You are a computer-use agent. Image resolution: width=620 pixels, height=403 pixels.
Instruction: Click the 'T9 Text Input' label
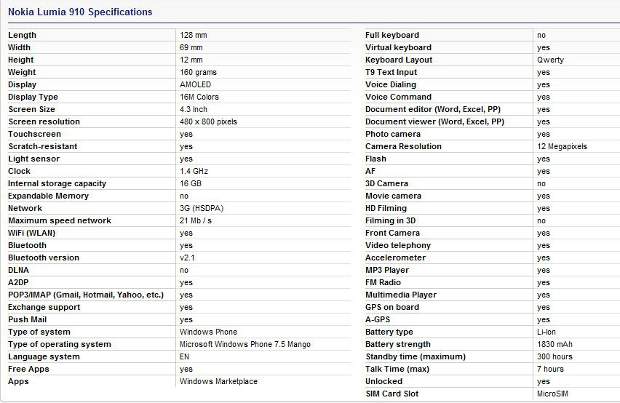[x=391, y=72]
